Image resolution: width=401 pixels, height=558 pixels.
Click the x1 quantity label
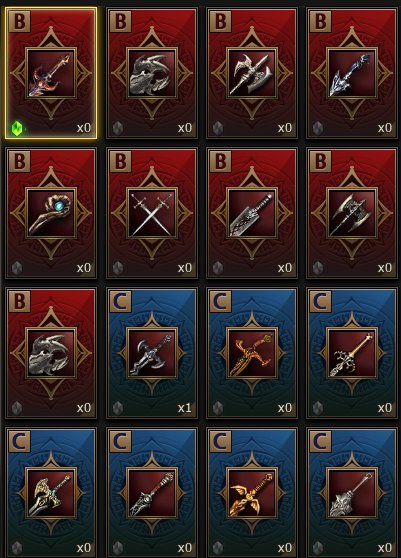(185, 408)
